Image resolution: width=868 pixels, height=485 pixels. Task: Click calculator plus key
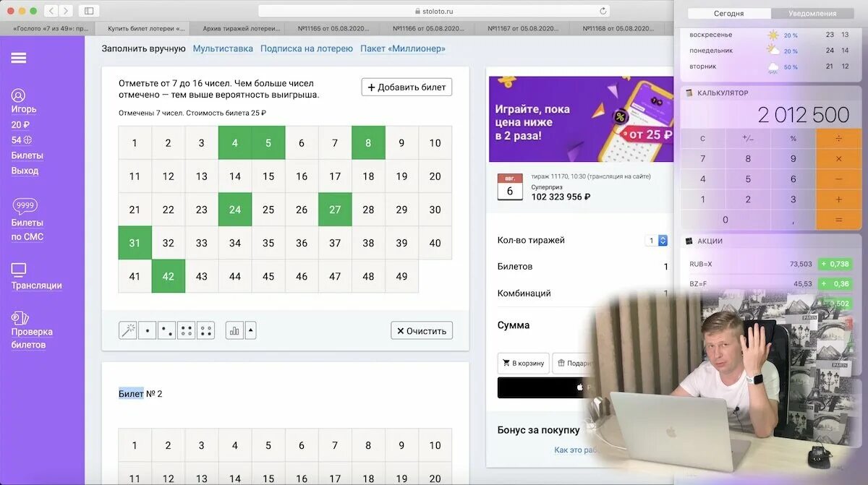coord(839,199)
